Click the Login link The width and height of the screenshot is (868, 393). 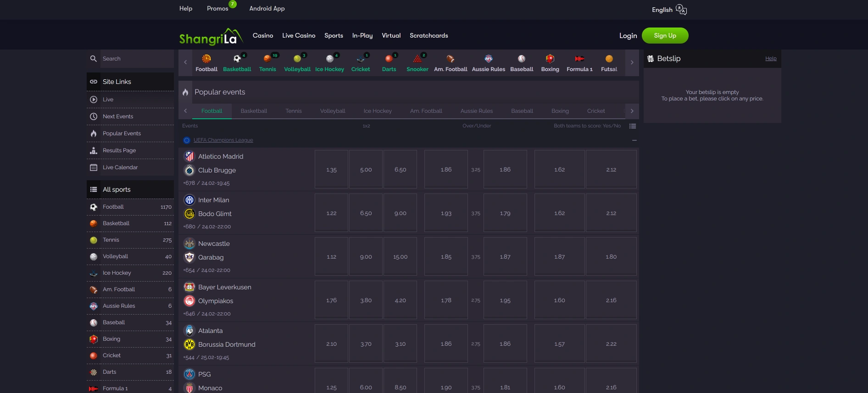tap(628, 36)
